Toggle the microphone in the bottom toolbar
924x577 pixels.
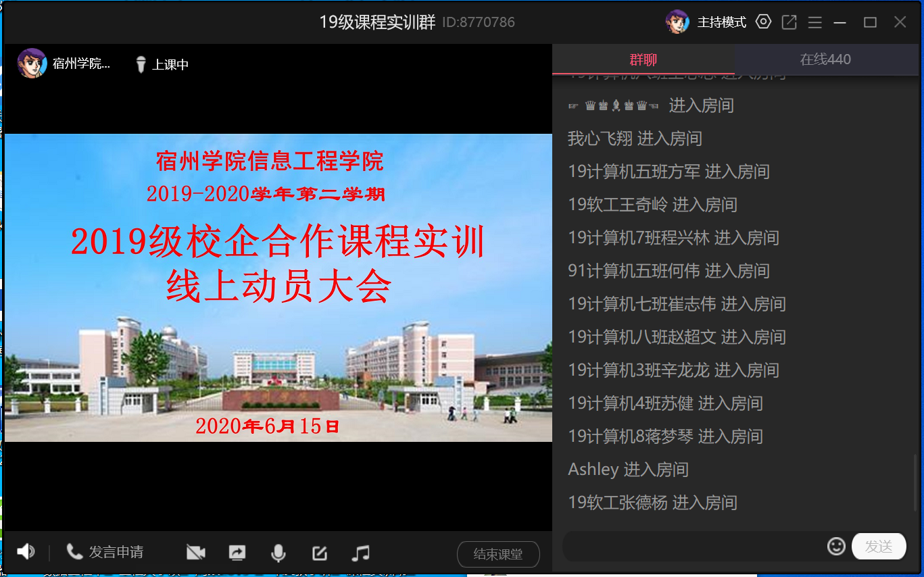tap(278, 553)
